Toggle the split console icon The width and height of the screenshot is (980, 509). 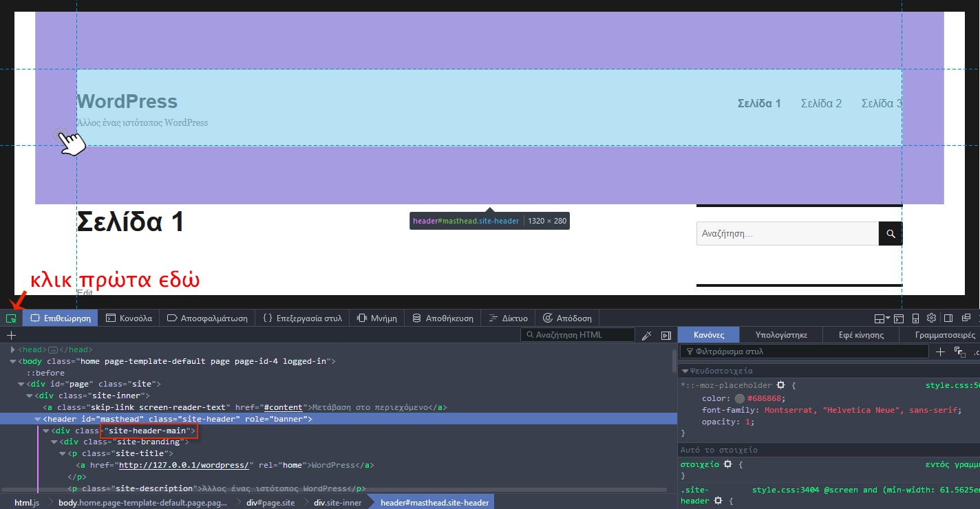click(x=900, y=318)
